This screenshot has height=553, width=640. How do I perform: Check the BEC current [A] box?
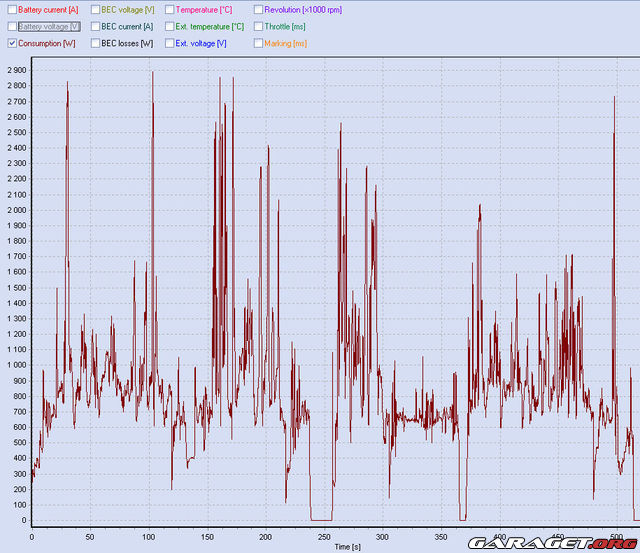tap(95, 26)
